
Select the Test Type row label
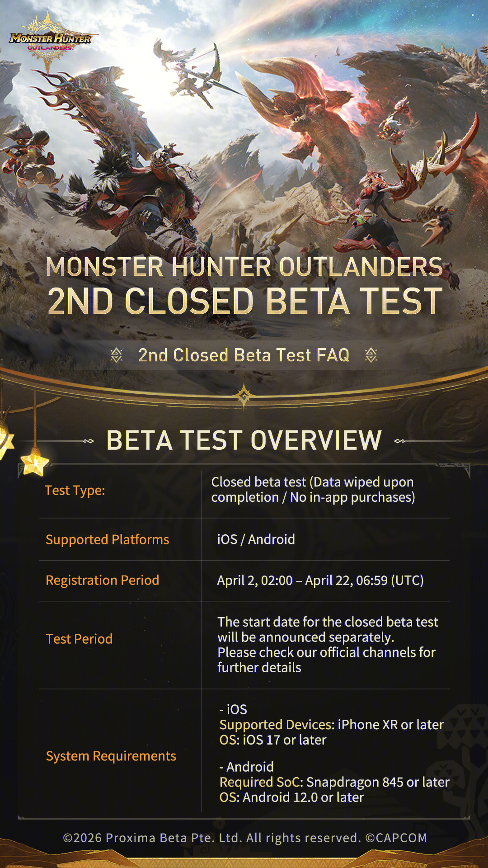coord(75,491)
